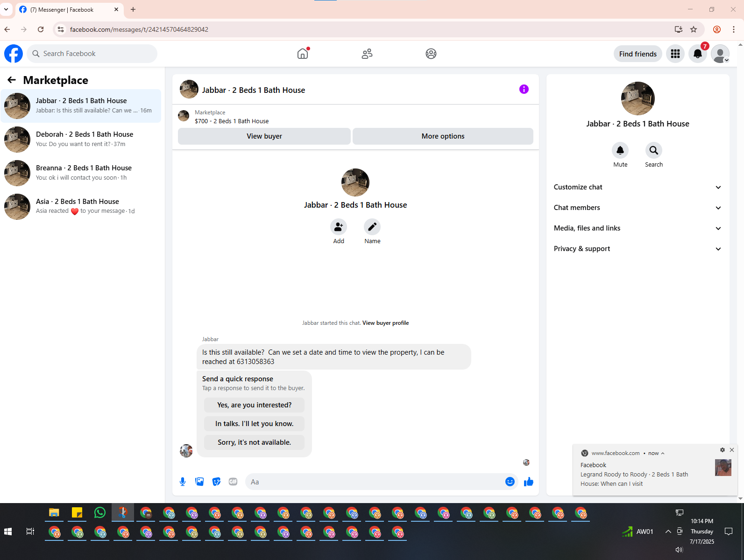Click the Marketplace back arrow
The height and width of the screenshot is (560, 744).
point(12,80)
